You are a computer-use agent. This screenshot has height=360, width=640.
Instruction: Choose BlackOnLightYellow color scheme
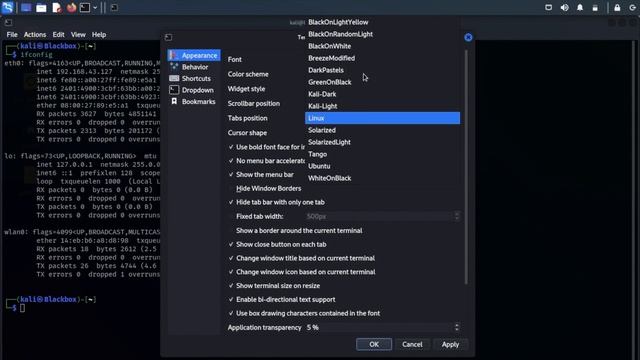[x=382, y=22]
